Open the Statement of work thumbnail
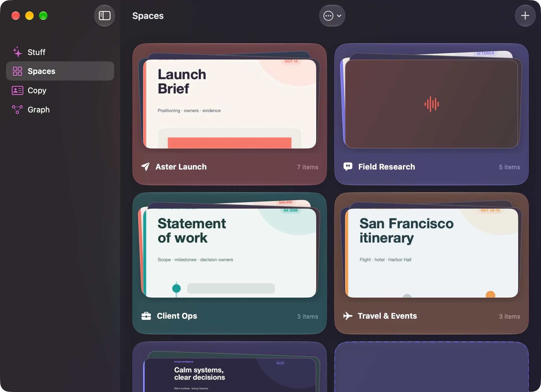The height and width of the screenshot is (392, 541). click(230, 253)
